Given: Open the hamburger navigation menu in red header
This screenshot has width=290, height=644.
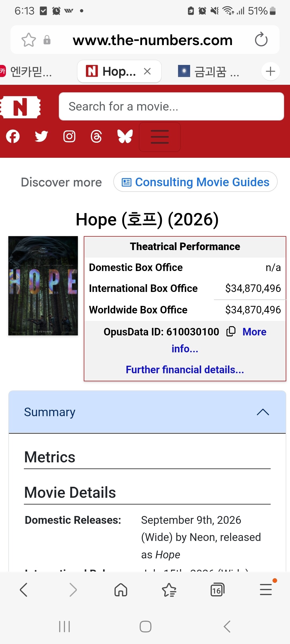Looking at the screenshot, I should pyautogui.click(x=160, y=137).
